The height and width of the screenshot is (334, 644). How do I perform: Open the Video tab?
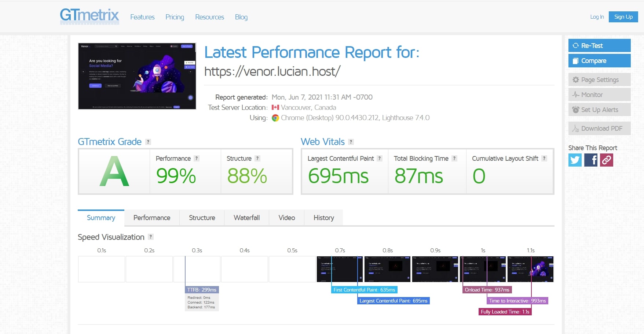(287, 218)
